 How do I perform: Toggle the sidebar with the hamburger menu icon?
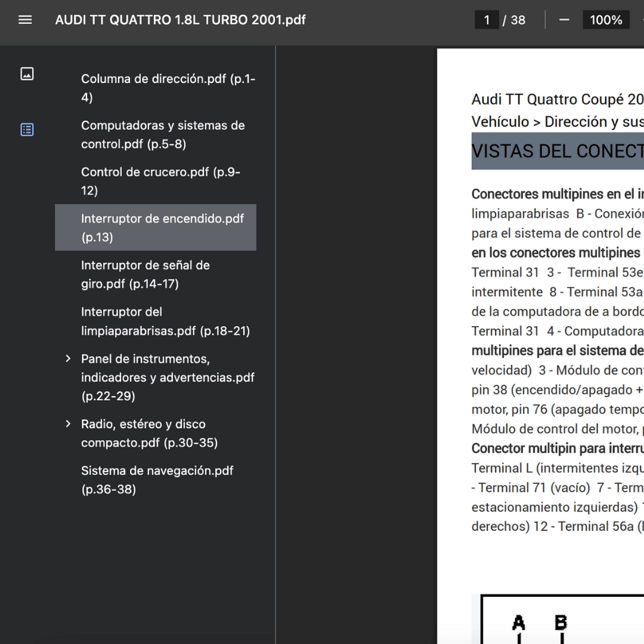pos(25,20)
